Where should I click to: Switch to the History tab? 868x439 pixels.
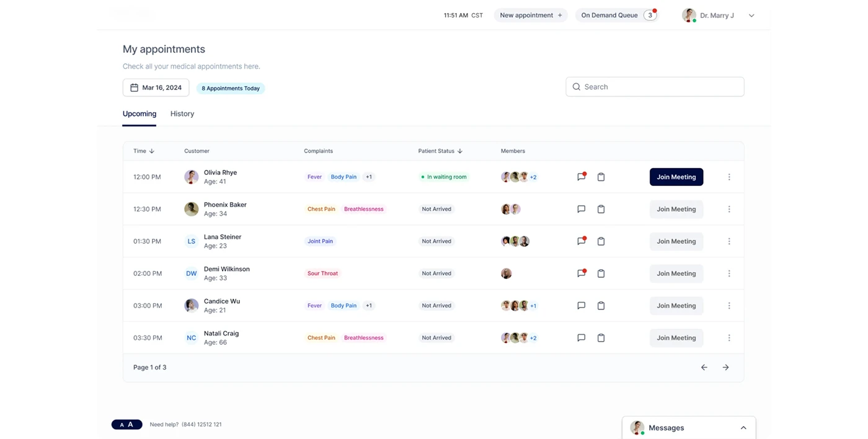point(182,114)
